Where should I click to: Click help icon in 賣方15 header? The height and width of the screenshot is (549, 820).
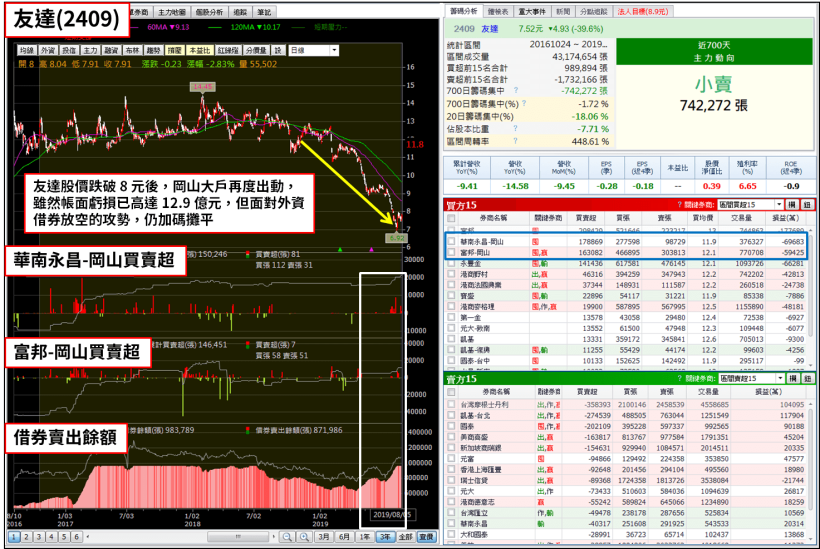tap(680, 378)
